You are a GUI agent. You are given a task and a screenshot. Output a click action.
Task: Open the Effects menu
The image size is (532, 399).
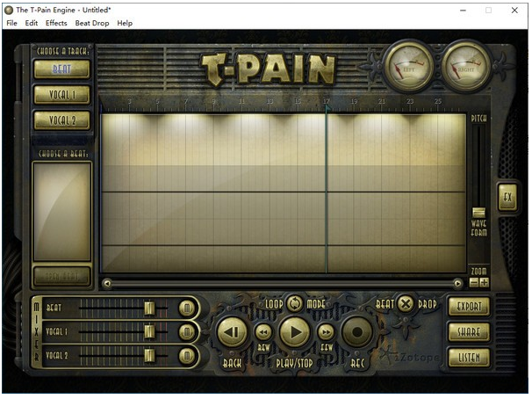[x=56, y=23]
